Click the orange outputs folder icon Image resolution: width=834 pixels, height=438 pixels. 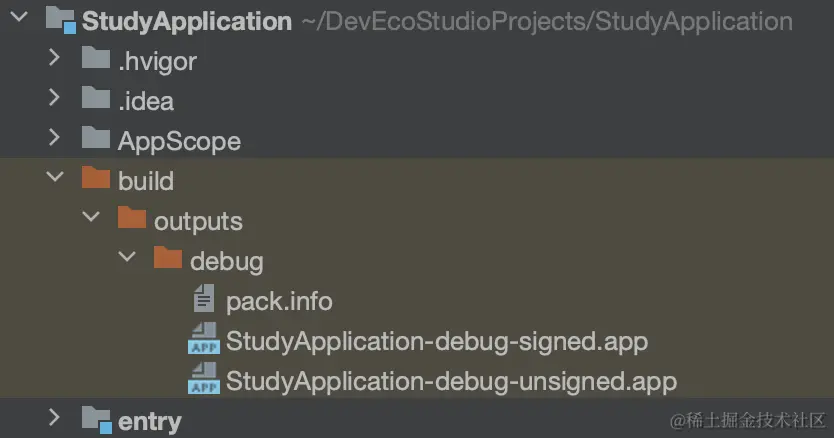[x=132, y=219]
